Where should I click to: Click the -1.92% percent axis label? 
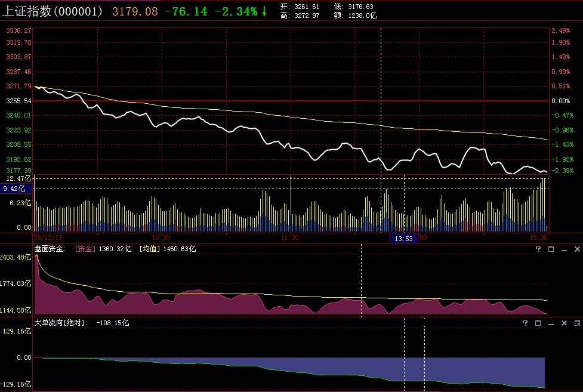tap(562, 159)
